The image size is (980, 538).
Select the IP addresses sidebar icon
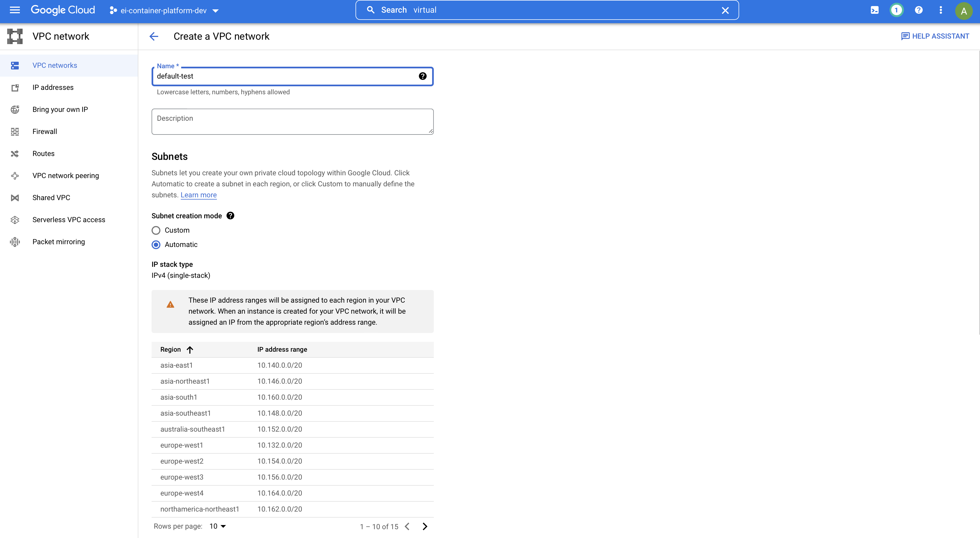[14, 87]
